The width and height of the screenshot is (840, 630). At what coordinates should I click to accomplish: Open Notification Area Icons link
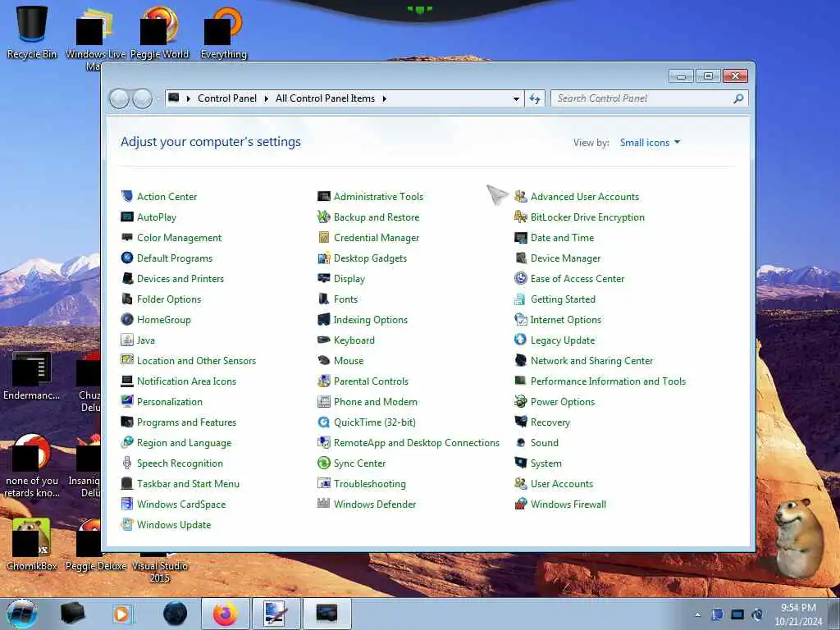click(186, 381)
